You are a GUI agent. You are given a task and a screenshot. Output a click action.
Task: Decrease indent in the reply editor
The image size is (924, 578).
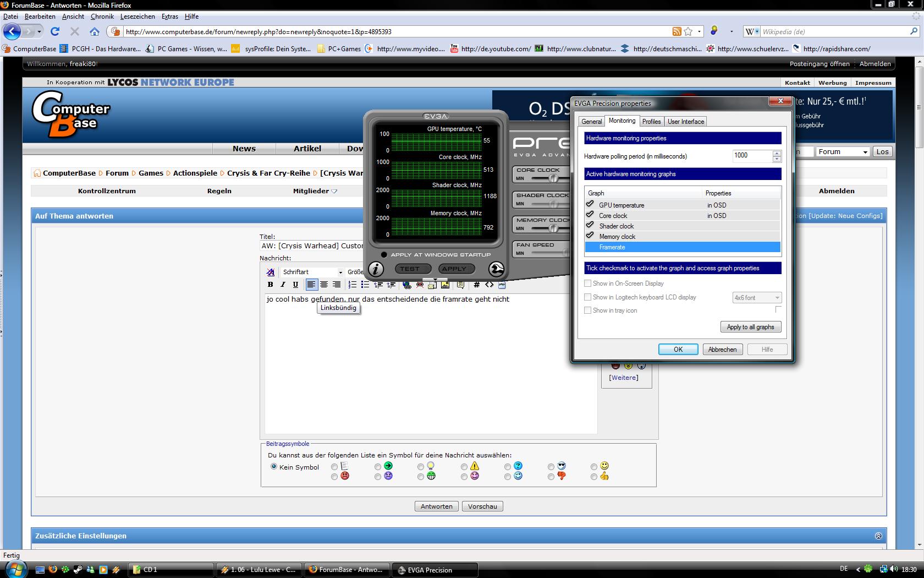(378, 285)
